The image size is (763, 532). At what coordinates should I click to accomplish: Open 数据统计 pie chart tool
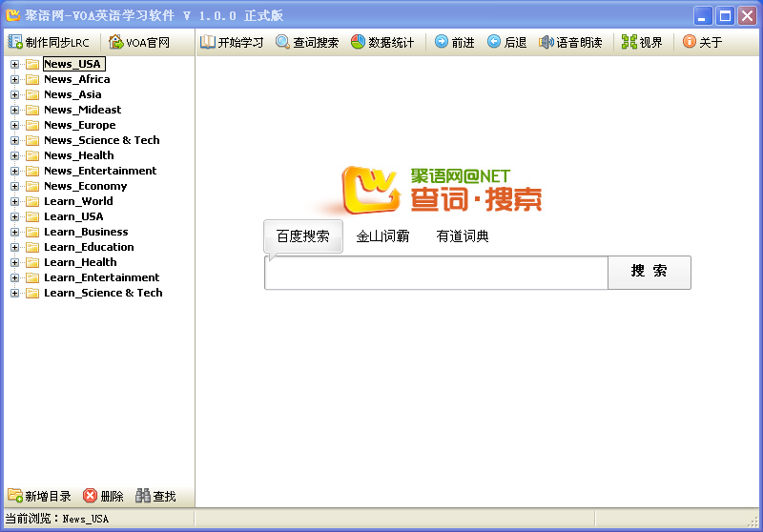358,42
